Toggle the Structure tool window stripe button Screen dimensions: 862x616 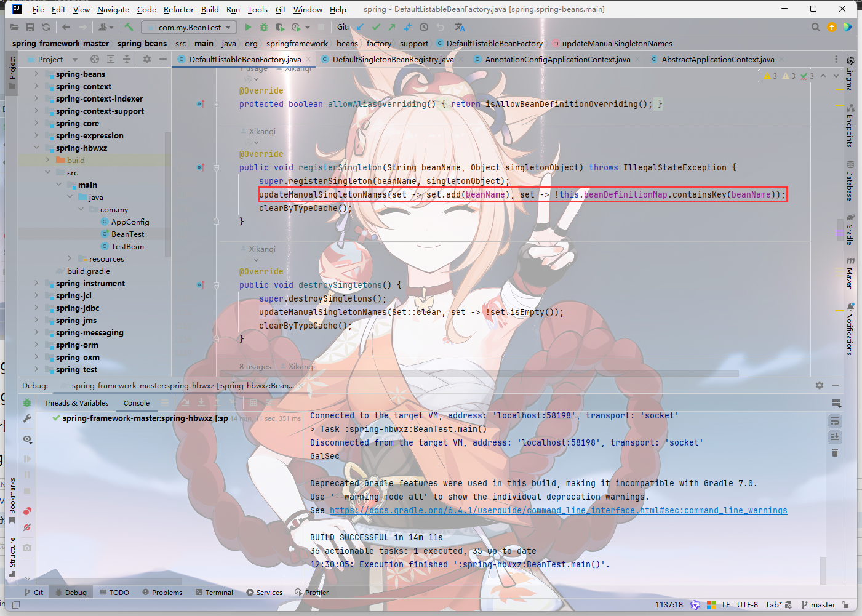click(12, 558)
